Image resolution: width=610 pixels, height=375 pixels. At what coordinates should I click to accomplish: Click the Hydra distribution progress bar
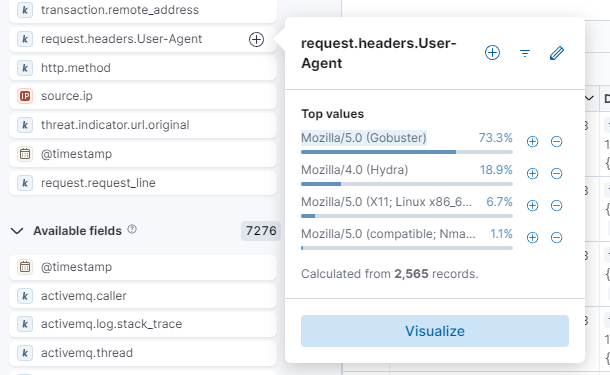(x=407, y=184)
